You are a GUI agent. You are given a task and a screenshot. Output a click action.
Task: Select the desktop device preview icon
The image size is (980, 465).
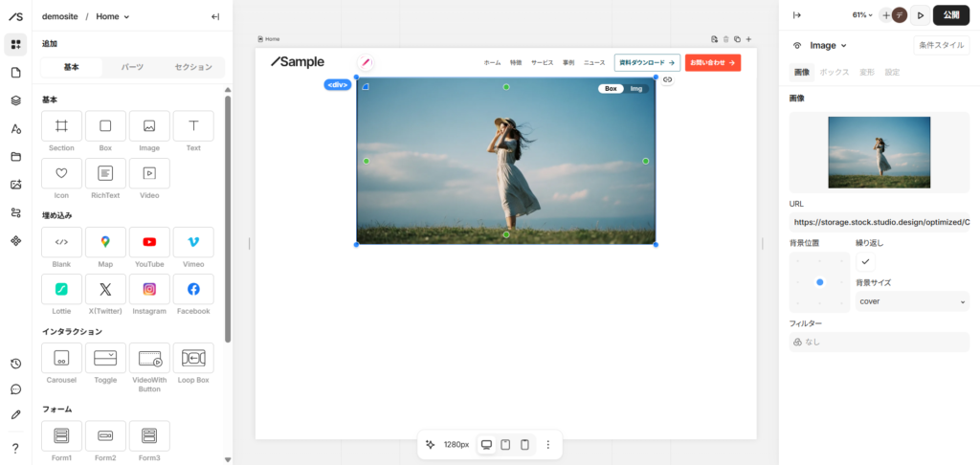[486, 444]
